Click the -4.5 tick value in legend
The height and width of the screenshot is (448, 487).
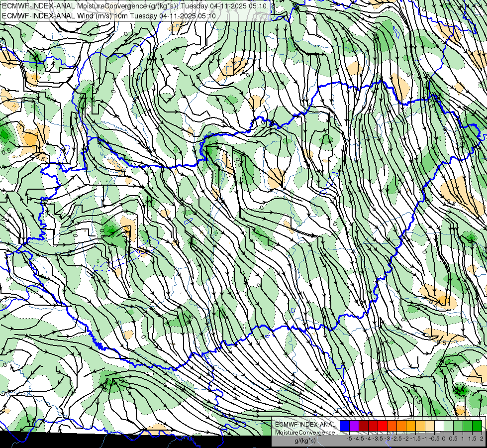point(359,439)
